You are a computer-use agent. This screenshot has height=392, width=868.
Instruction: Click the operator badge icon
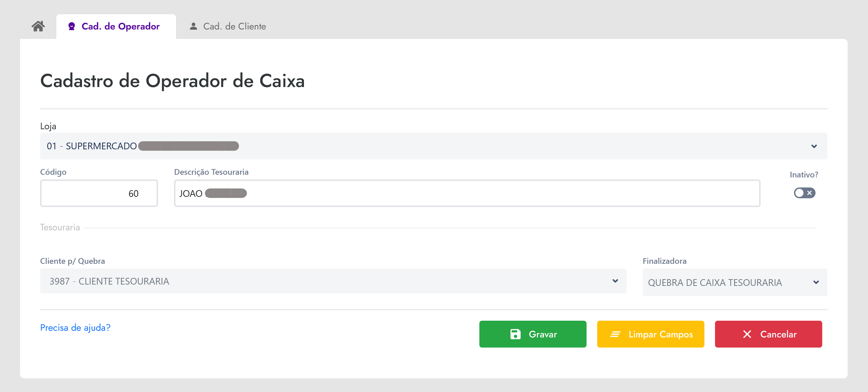click(71, 26)
